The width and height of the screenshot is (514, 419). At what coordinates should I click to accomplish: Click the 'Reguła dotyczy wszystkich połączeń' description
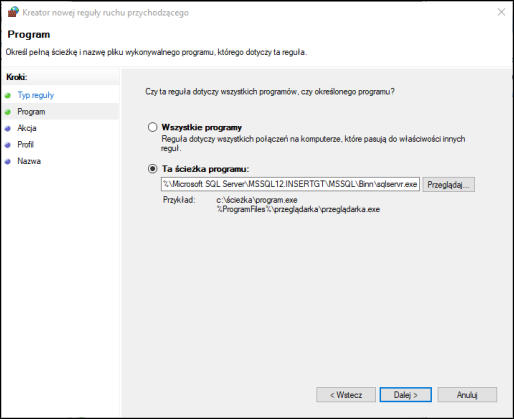click(313, 143)
